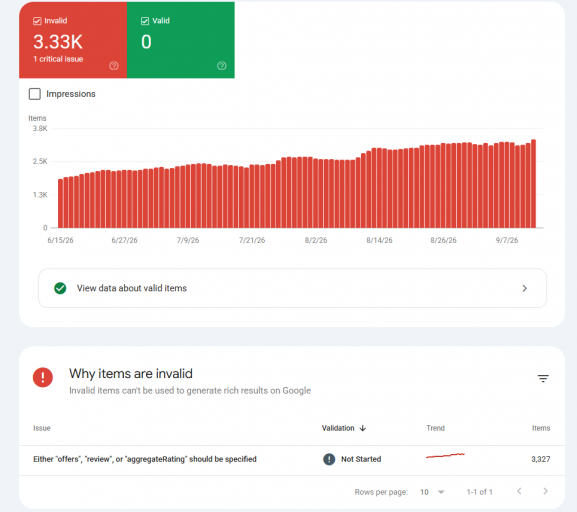Viewport: 577px width, 512px height.
Task: Click chevron on valid items row
Action: coord(525,288)
